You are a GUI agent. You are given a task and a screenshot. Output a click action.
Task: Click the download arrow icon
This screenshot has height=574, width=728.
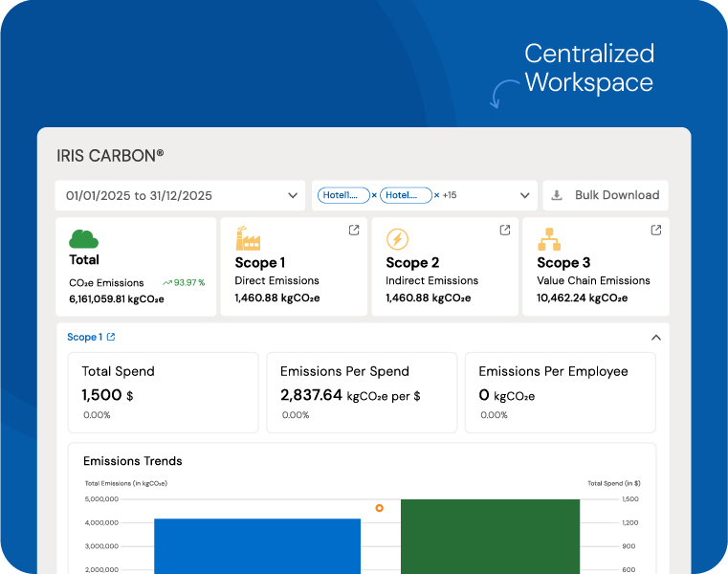tap(557, 195)
